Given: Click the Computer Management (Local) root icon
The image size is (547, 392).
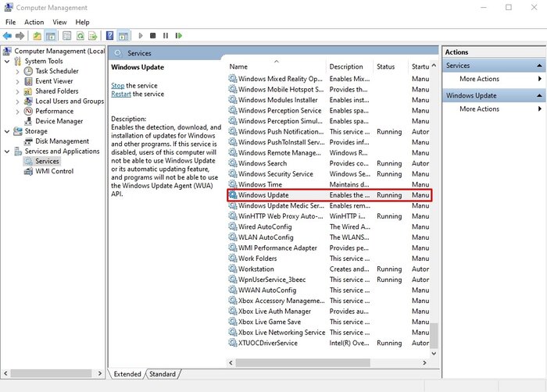Looking at the screenshot, I should click(7, 52).
